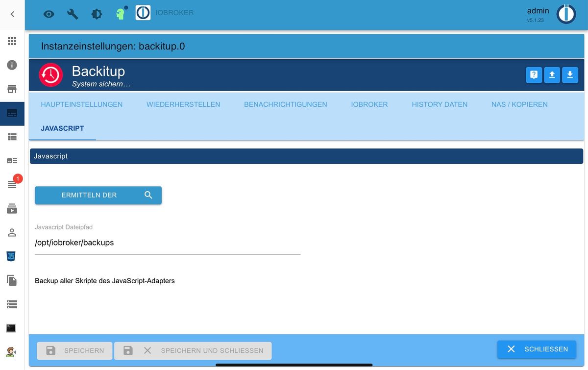588x370 pixels.
Task: Open the objects list sidebar icon
Action: tap(12, 137)
